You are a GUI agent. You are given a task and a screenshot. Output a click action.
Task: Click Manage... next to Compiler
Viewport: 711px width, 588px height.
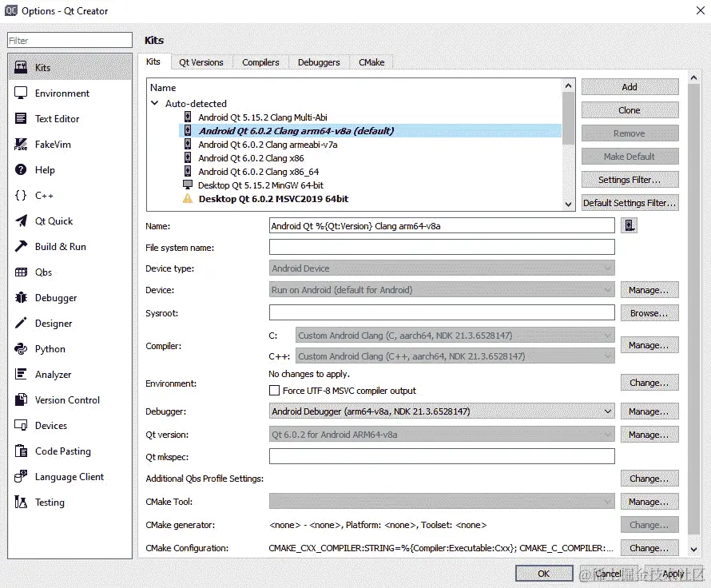coord(649,345)
